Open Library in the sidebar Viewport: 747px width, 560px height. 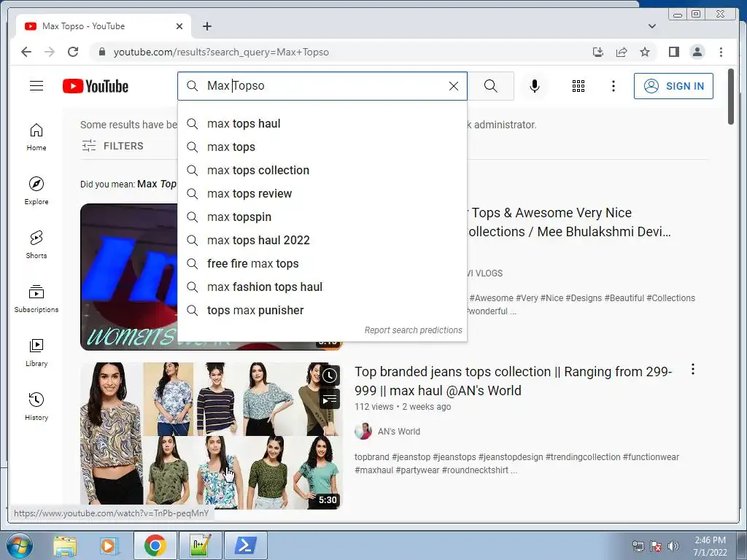[36, 352]
